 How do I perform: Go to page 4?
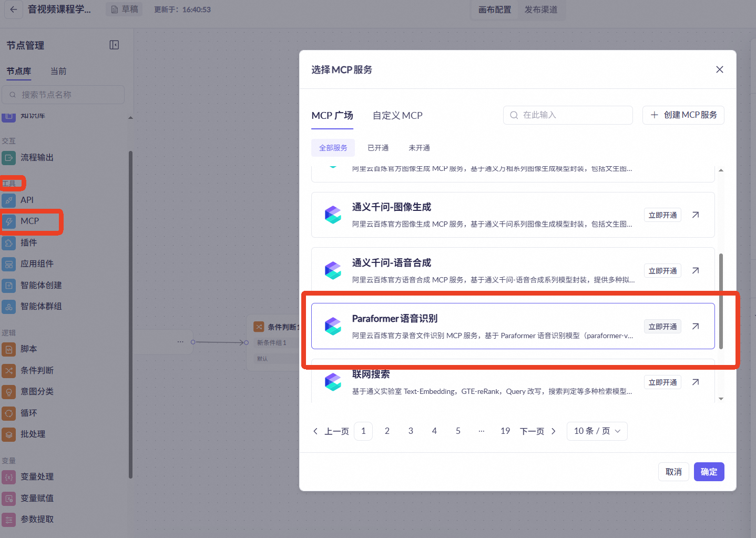(434, 431)
